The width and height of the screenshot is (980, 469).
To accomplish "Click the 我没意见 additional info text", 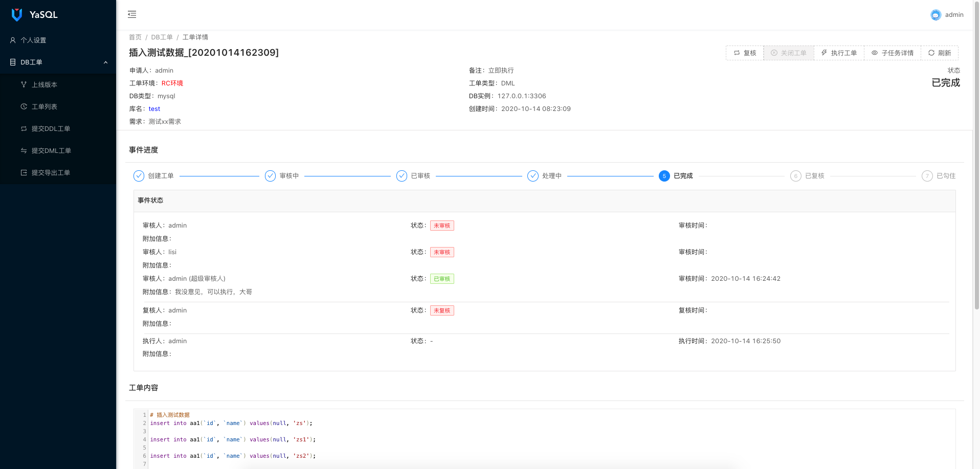I will tap(213, 292).
